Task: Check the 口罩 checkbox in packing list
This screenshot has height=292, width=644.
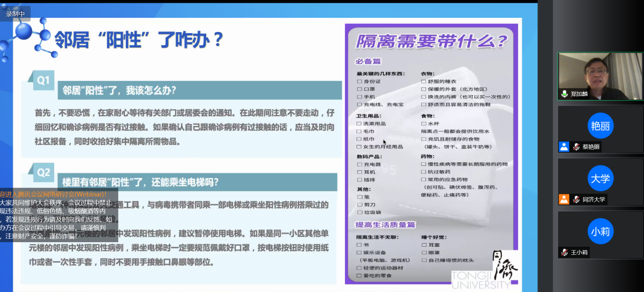Action: point(360,89)
